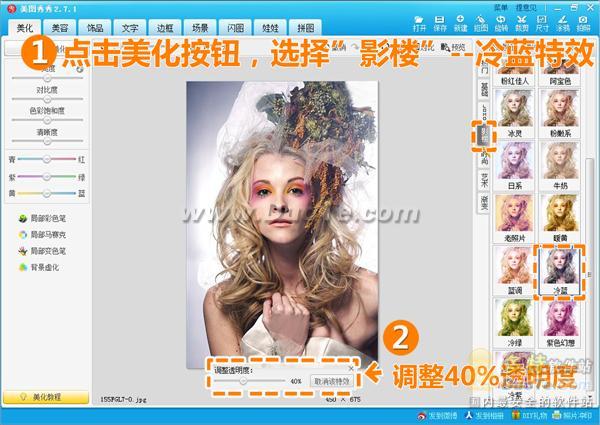Image resolution: width=600 pixels, height=425 pixels.
Task: Click the 取消该特效 cancel effect button
Action: 331,381
